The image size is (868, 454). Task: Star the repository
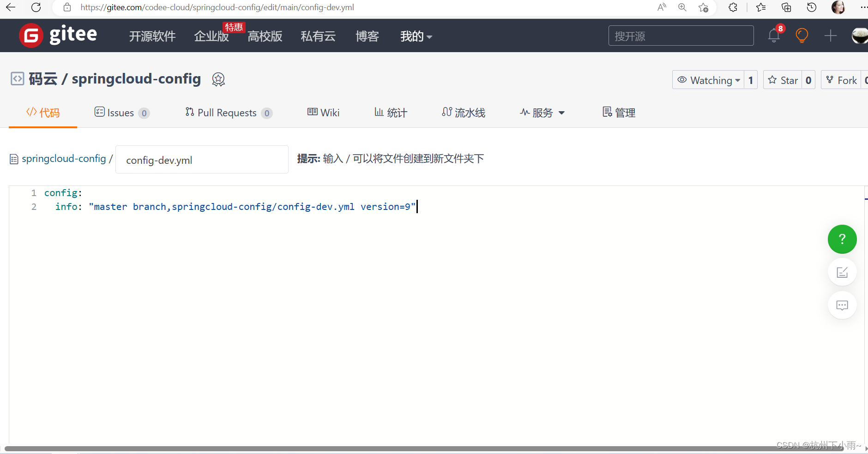tap(783, 80)
